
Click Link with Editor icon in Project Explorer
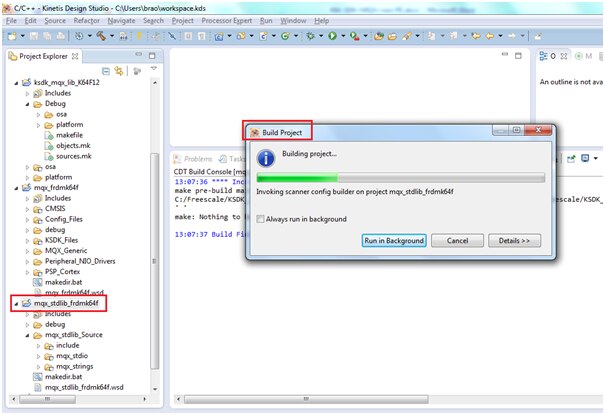pyautogui.click(x=119, y=71)
